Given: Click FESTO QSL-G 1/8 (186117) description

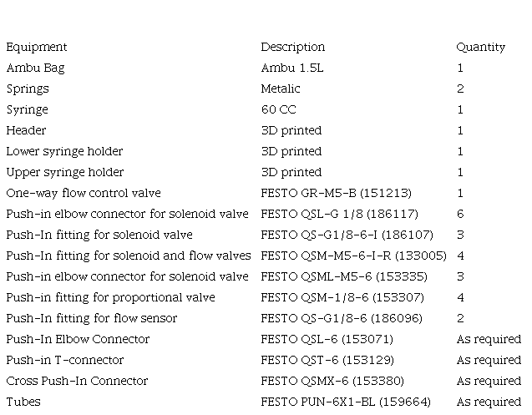Looking at the screenshot, I should [339, 215].
